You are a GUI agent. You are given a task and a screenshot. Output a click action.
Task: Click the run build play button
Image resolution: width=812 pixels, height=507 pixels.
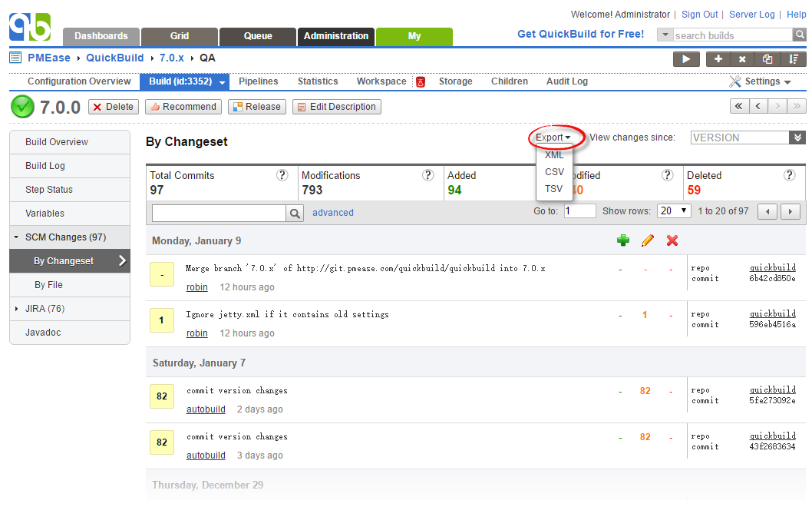click(x=686, y=59)
